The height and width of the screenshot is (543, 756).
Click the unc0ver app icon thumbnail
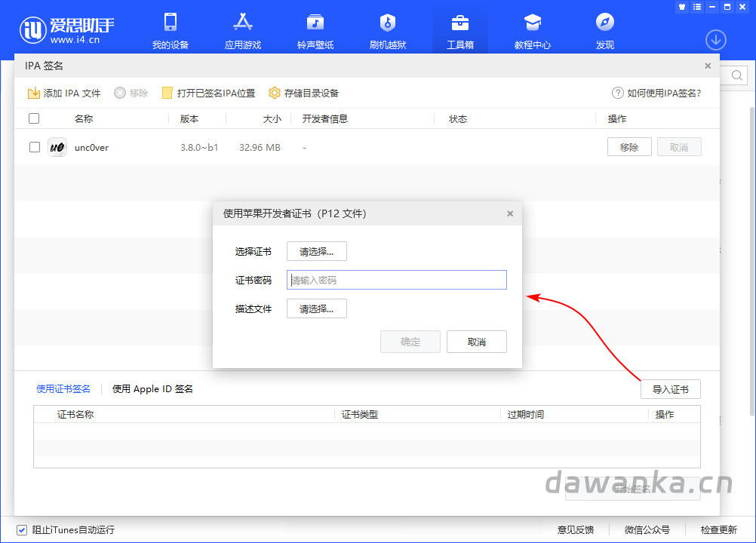click(x=57, y=147)
